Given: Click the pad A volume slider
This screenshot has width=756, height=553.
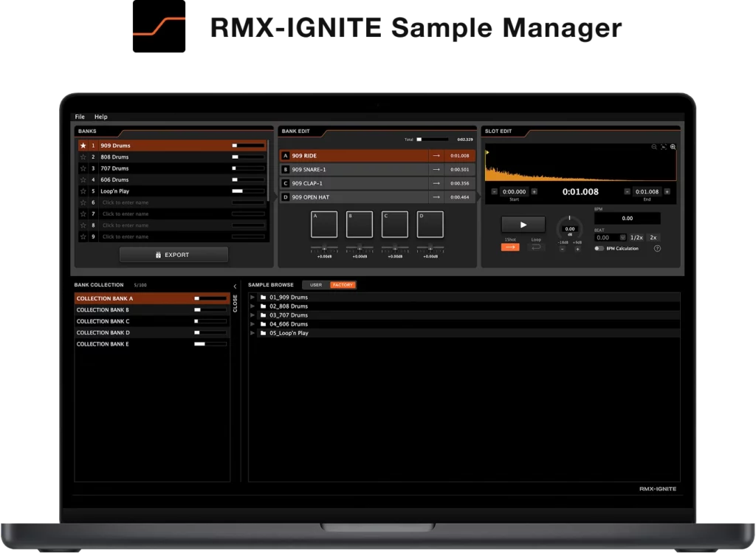Looking at the screenshot, I should pyautogui.click(x=324, y=248).
